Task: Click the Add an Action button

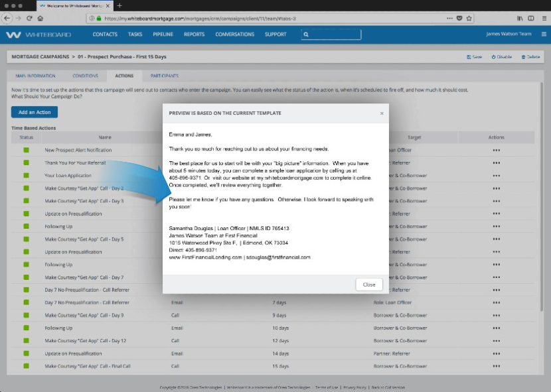Action: point(34,112)
